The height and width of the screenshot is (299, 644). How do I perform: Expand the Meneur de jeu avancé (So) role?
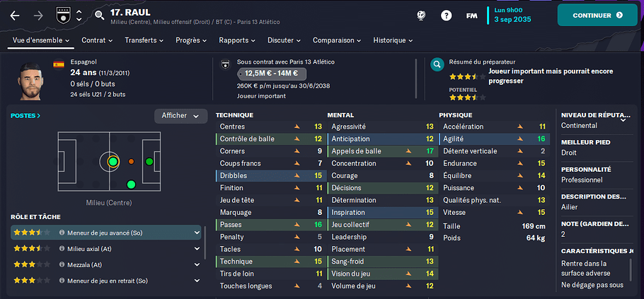[x=197, y=233]
